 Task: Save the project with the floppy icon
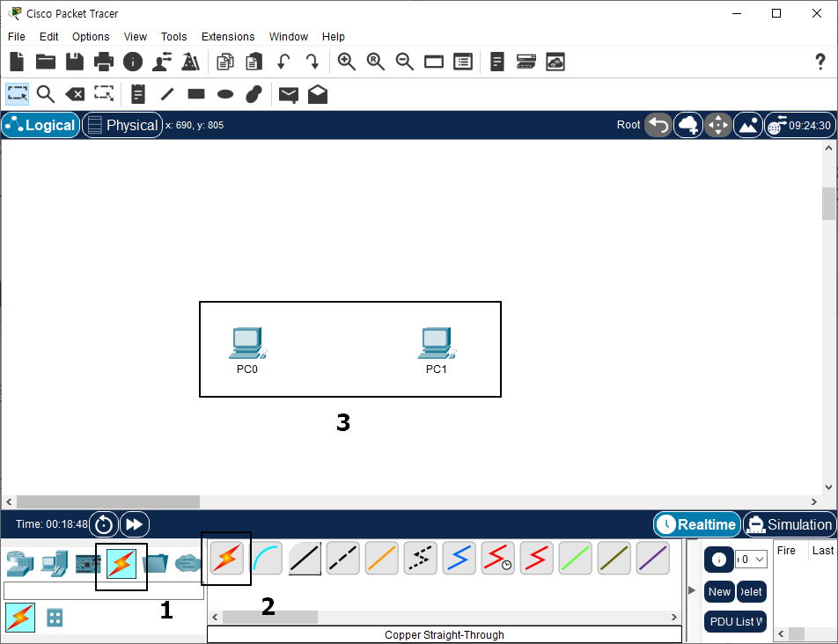coord(74,62)
